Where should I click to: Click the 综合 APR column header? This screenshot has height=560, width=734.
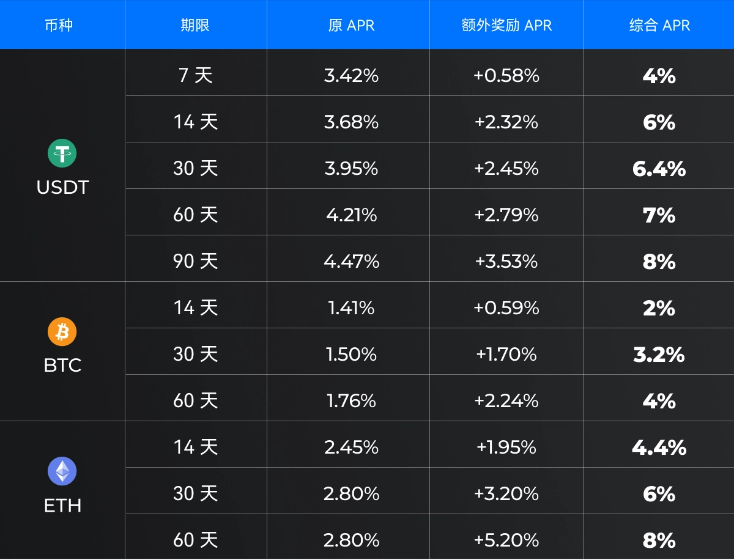click(x=659, y=26)
